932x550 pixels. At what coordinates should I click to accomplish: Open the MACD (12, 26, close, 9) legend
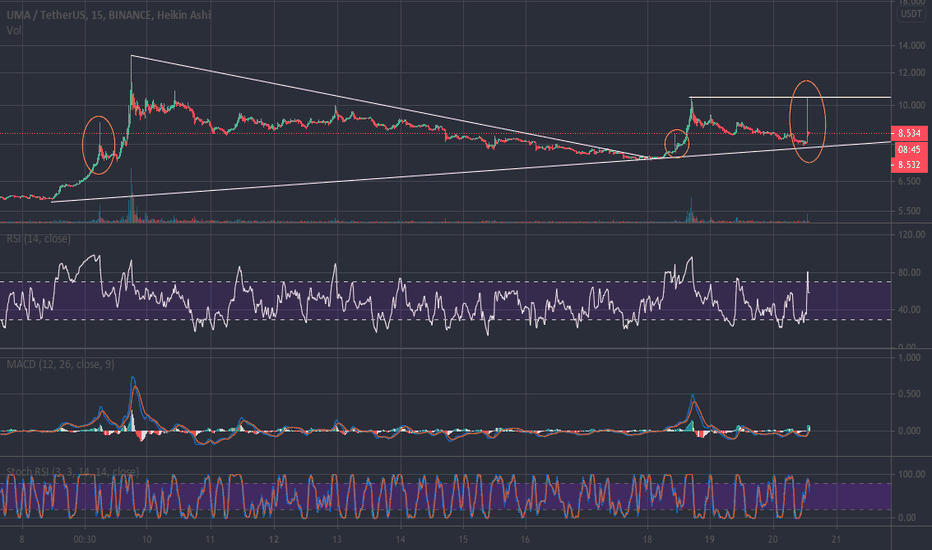(60, 364)
